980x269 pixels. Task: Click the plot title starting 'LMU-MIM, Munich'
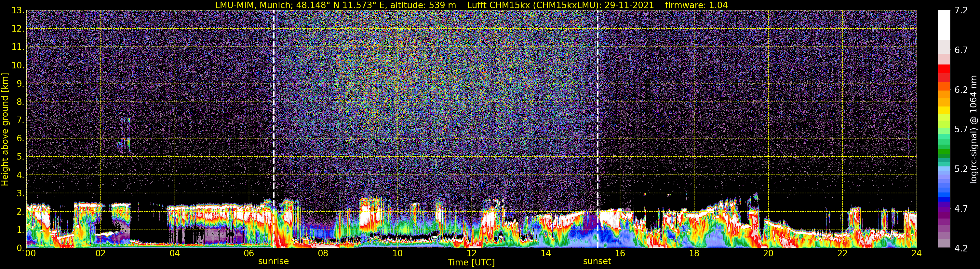(x=471, y=5)
